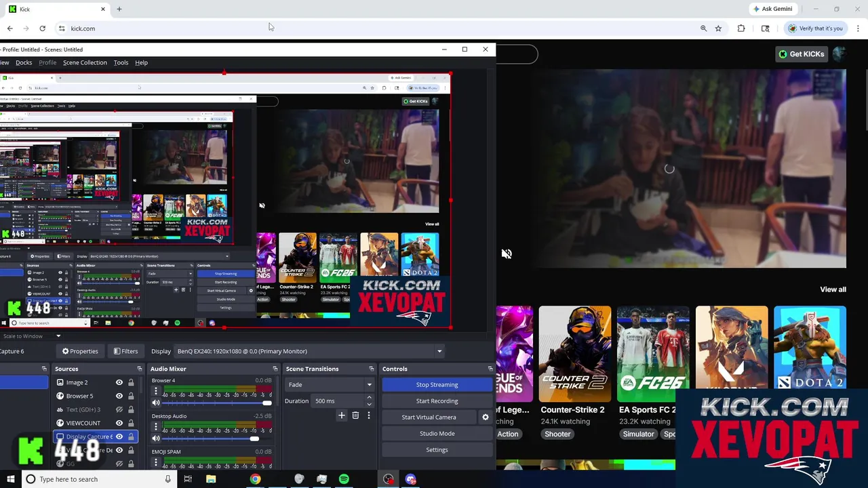Pop out the Scene Transitions dock
868x488 pixels.
[371, 369]
